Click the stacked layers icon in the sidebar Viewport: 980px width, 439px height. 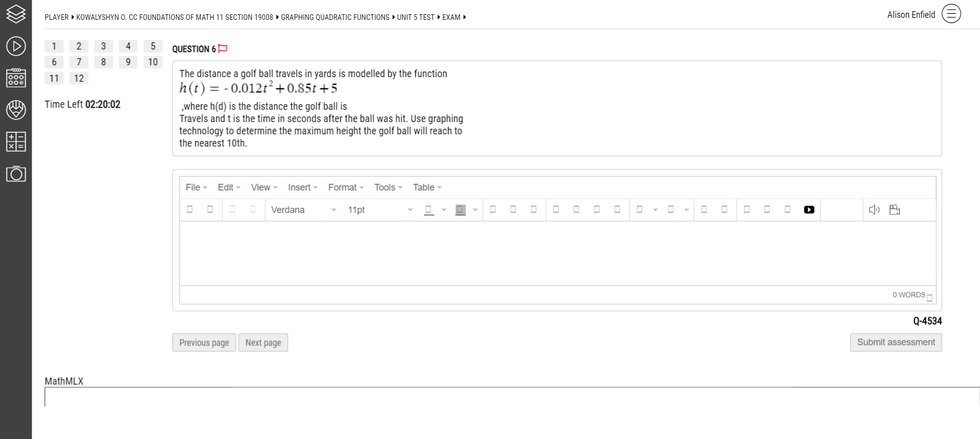[16, 14]
